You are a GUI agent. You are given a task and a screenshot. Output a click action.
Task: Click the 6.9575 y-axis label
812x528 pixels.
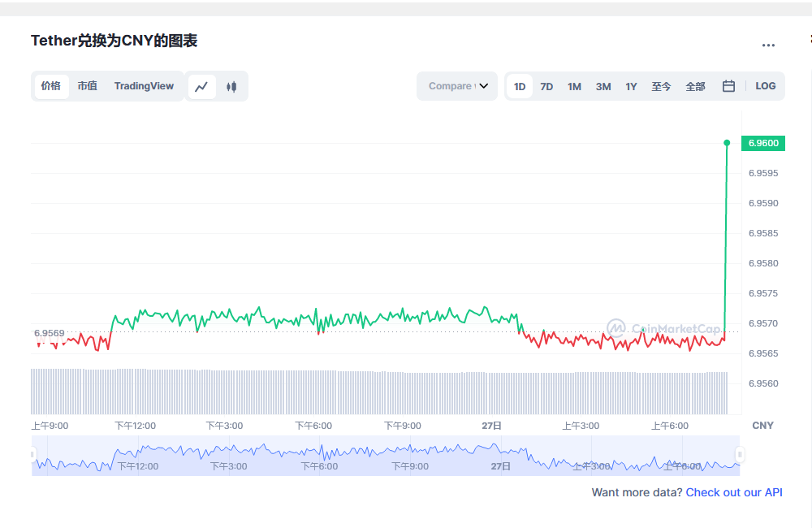coord(763,293)
